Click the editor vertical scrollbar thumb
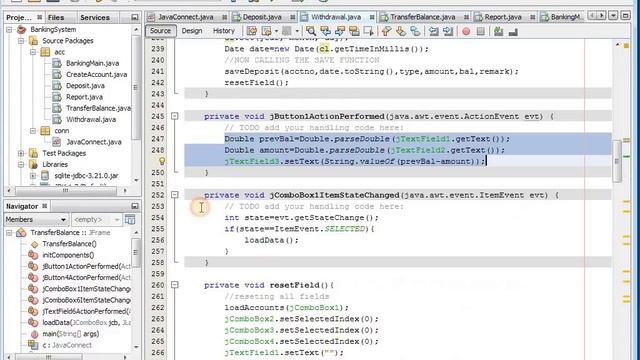The image size is (640, 360). tap(617, 161)
